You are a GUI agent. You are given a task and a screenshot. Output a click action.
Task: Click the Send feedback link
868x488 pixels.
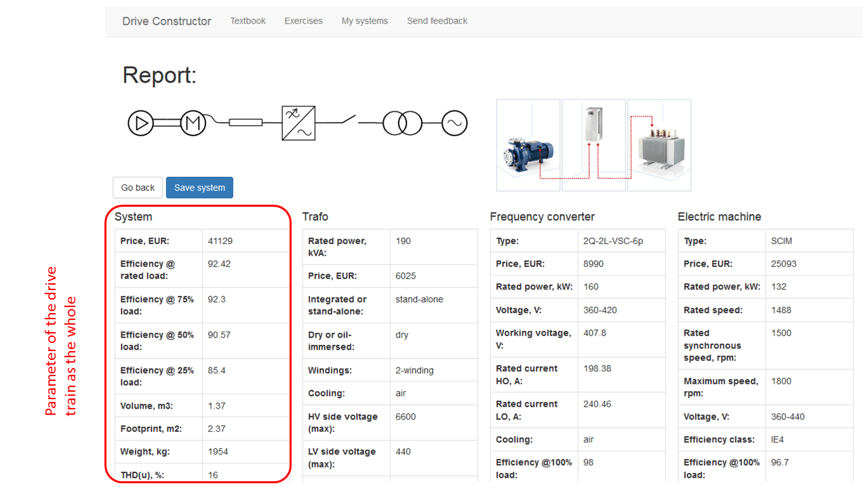click(437, 21)
